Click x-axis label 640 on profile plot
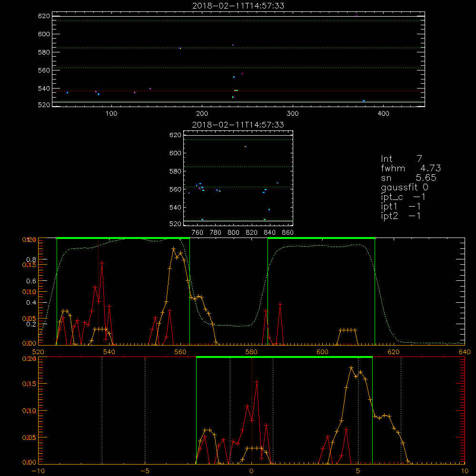476x476 pixels. point(465,352)
